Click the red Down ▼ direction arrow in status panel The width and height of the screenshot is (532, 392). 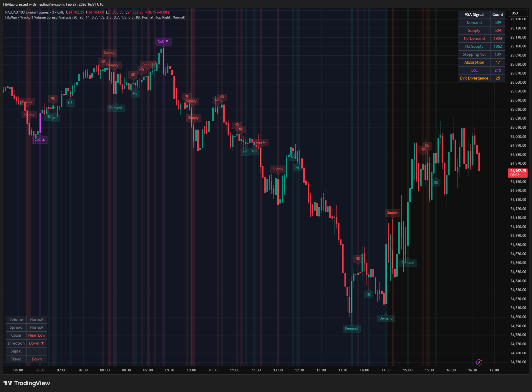[43, 343]
